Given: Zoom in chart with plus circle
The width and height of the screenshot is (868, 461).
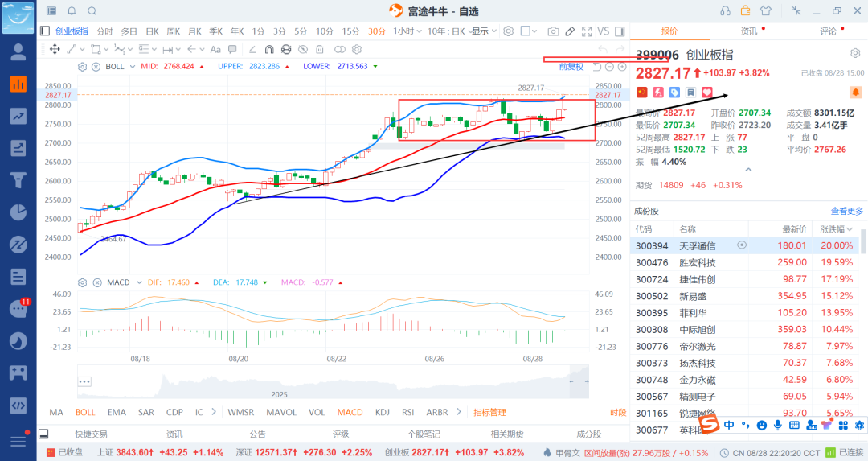Looking at the screenshot, I should click(x=622, y=67).
